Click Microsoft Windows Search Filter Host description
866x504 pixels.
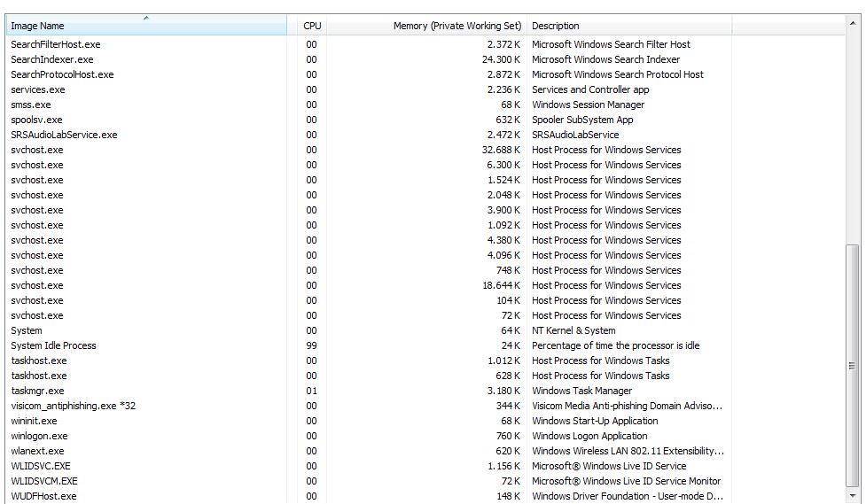[611, 44]
